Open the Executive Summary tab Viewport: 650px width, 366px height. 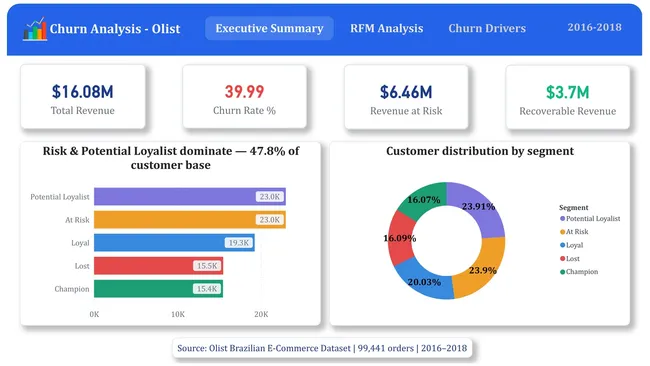[x=269, y=28]
